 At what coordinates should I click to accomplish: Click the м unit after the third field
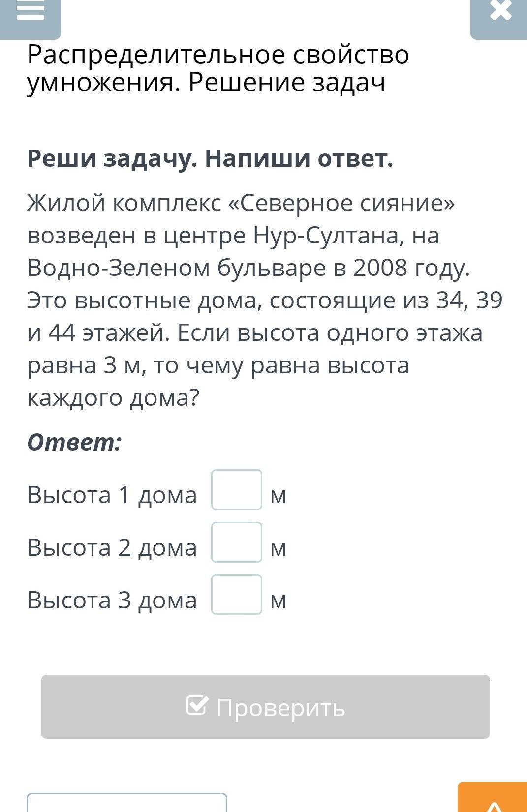[x=279, y=601]
